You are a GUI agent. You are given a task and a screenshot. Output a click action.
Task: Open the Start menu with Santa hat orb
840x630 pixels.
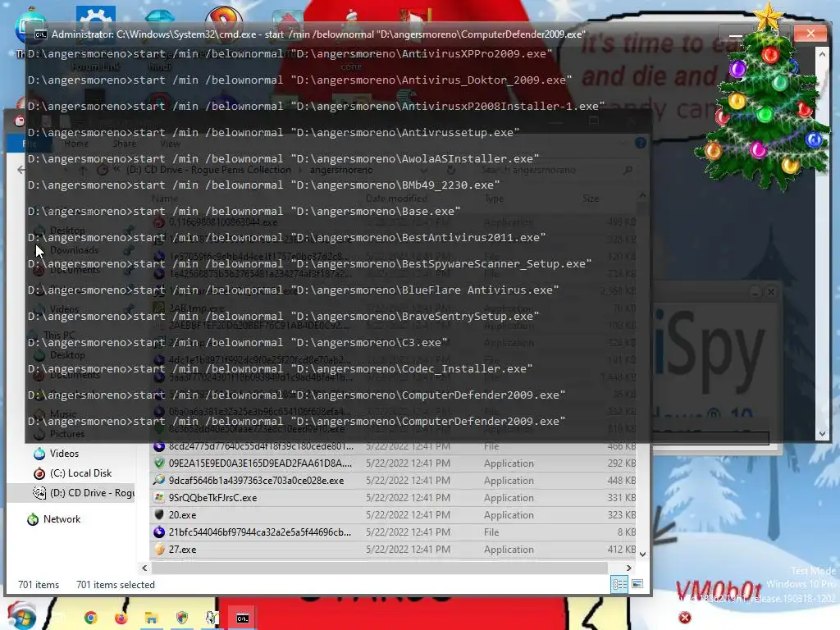[21, 616]
